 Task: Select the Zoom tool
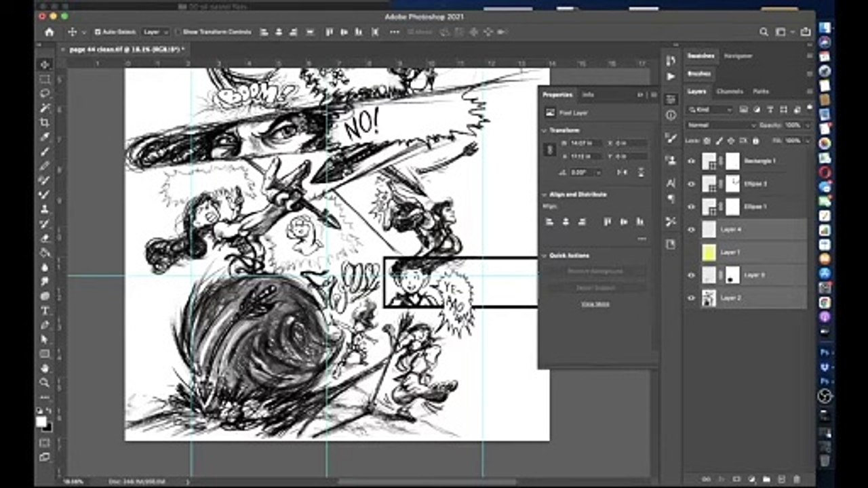[x=45, y=382]
